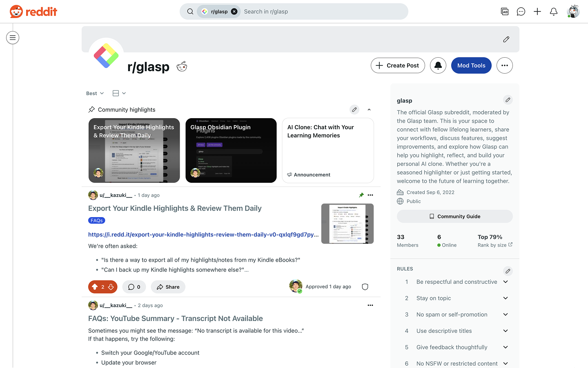Open Mod Tools
588x368 pixels.
471,65
